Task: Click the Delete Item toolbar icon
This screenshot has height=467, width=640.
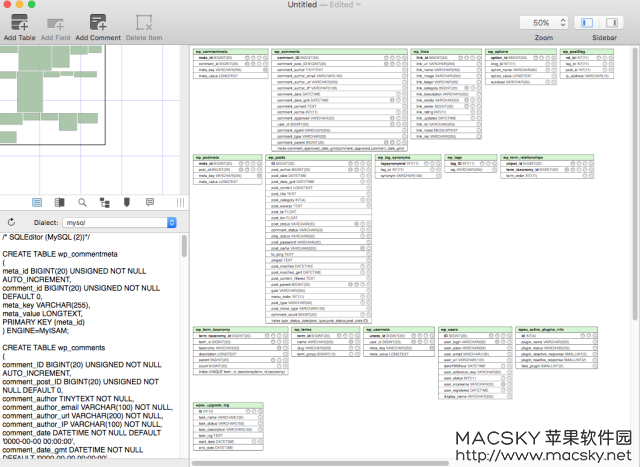Action: [x=144, y=23]
